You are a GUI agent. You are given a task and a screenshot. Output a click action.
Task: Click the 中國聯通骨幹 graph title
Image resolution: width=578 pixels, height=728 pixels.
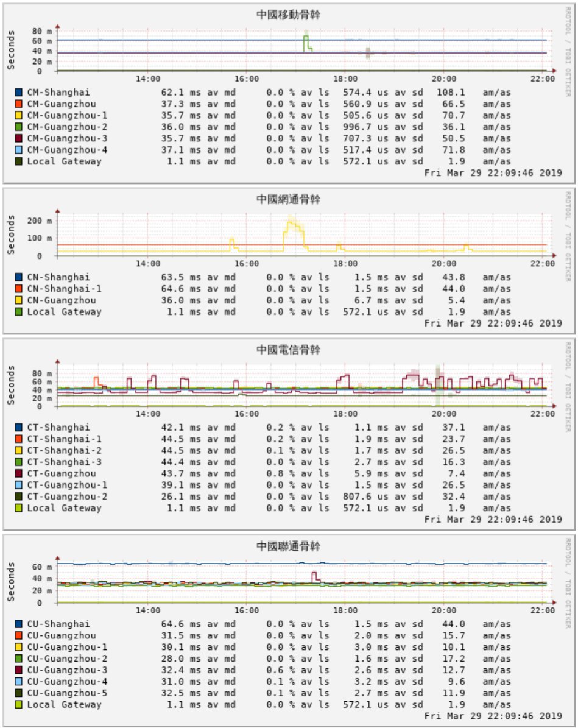pos(288,546)
